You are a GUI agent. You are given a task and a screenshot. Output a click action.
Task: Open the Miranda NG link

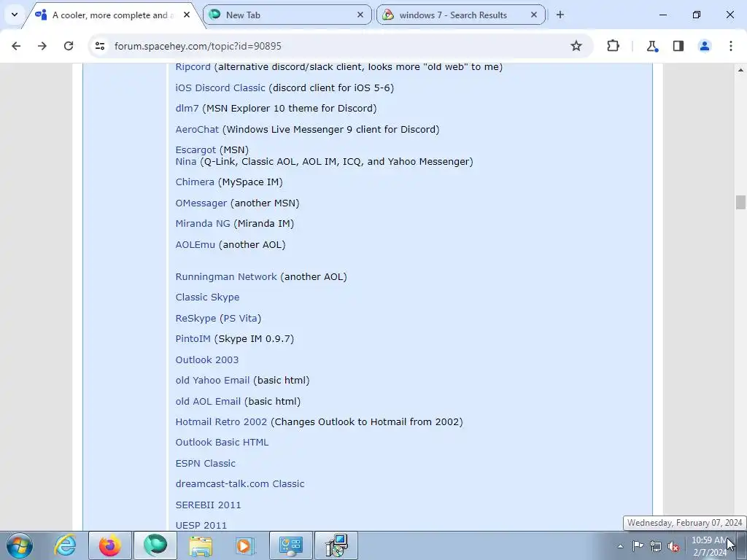point(203,223)
